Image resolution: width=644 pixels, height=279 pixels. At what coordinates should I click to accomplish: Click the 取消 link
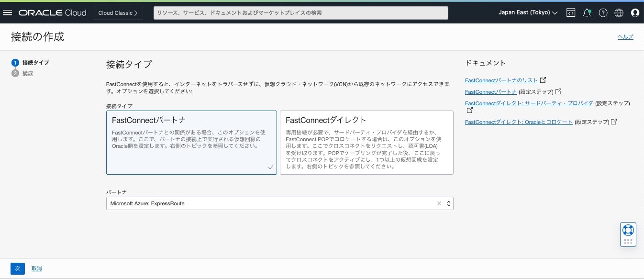tap(37, 268)
